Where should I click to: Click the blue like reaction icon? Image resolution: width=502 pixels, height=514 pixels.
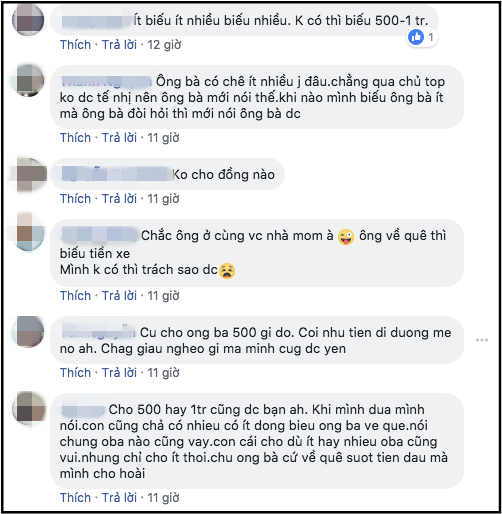416,37
